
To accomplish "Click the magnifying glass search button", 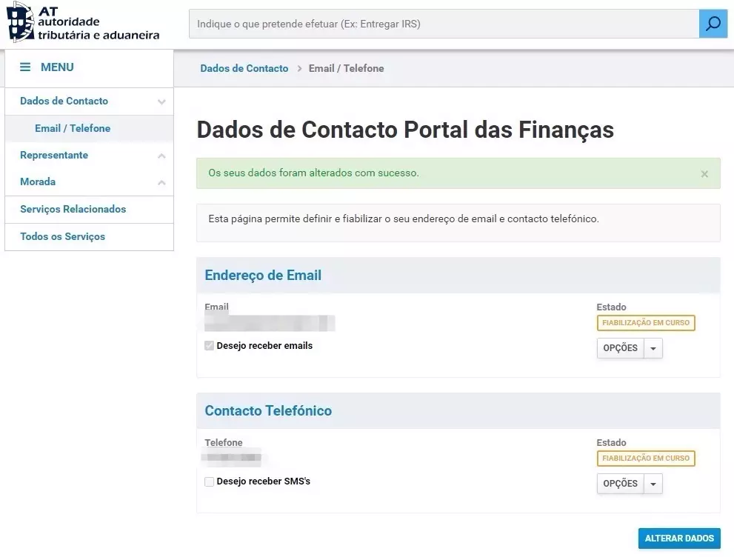I will click(x=713, y=24).
